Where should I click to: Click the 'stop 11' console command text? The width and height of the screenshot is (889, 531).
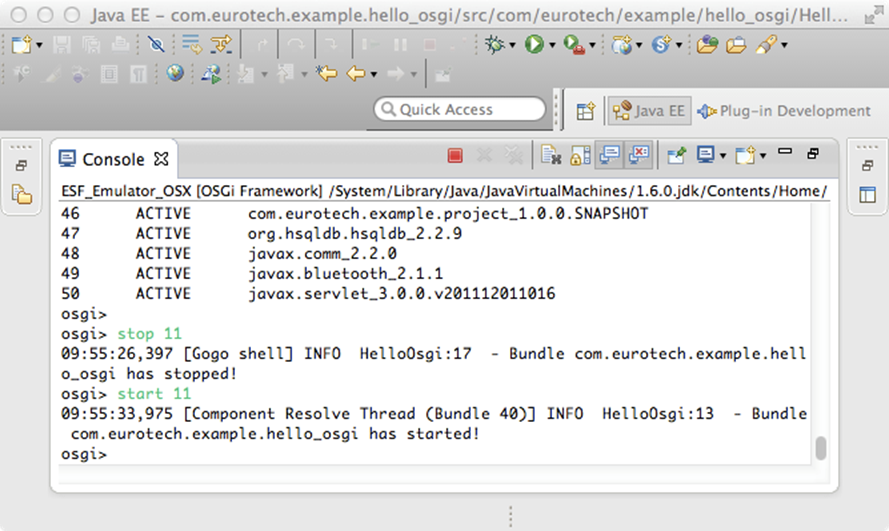(x=149, y=334)
